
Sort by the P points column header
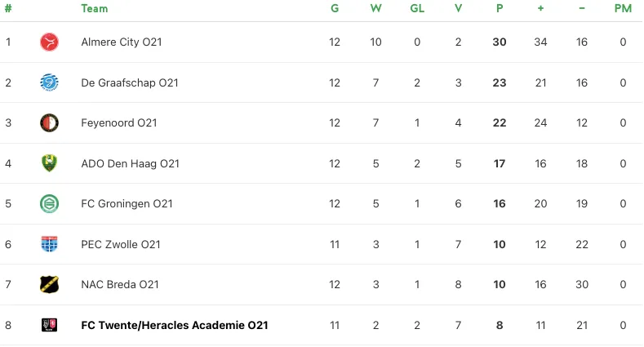pyautogui.click(x=500, y=9)
